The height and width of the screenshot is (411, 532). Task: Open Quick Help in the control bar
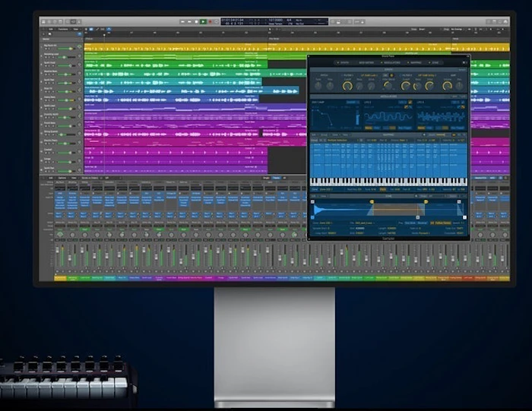tap(55, 22)
